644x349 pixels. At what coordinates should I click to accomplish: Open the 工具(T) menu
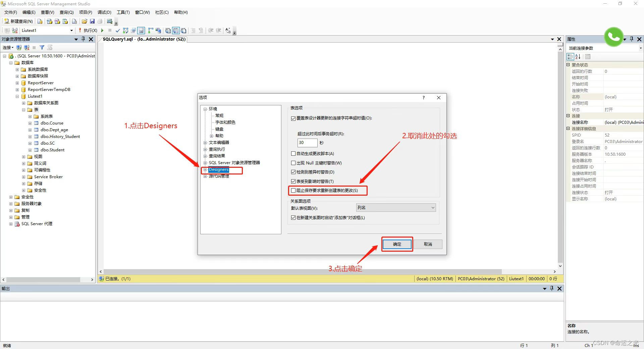pos(123,12)
